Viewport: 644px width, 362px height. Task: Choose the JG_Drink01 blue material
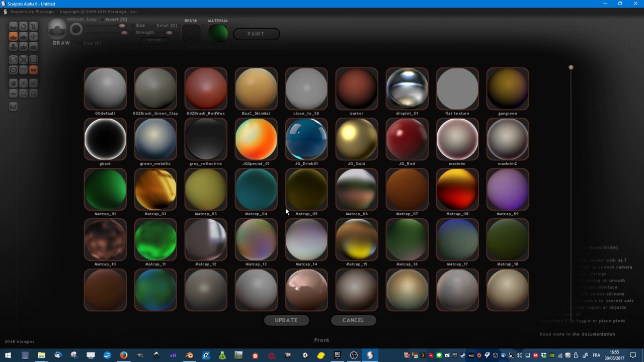(306, 139)
